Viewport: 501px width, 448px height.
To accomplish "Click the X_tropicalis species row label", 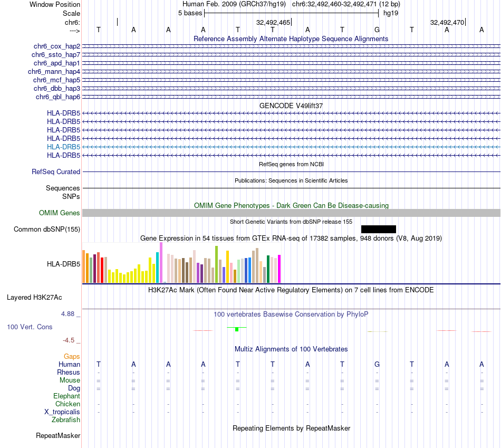I will coord(62,412).
